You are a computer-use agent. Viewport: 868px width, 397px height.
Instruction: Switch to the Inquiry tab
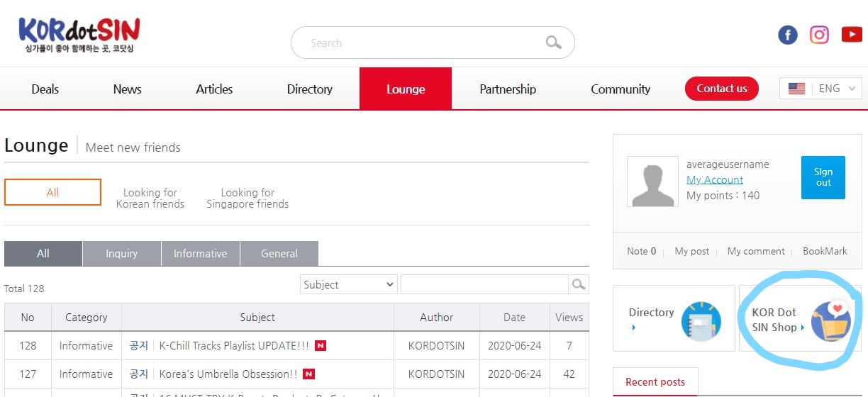coord(122,253)
